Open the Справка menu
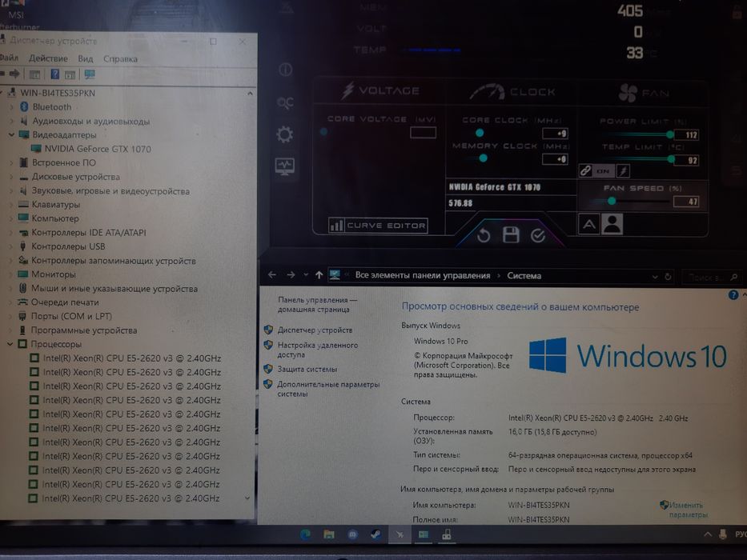 pos(120,59)
